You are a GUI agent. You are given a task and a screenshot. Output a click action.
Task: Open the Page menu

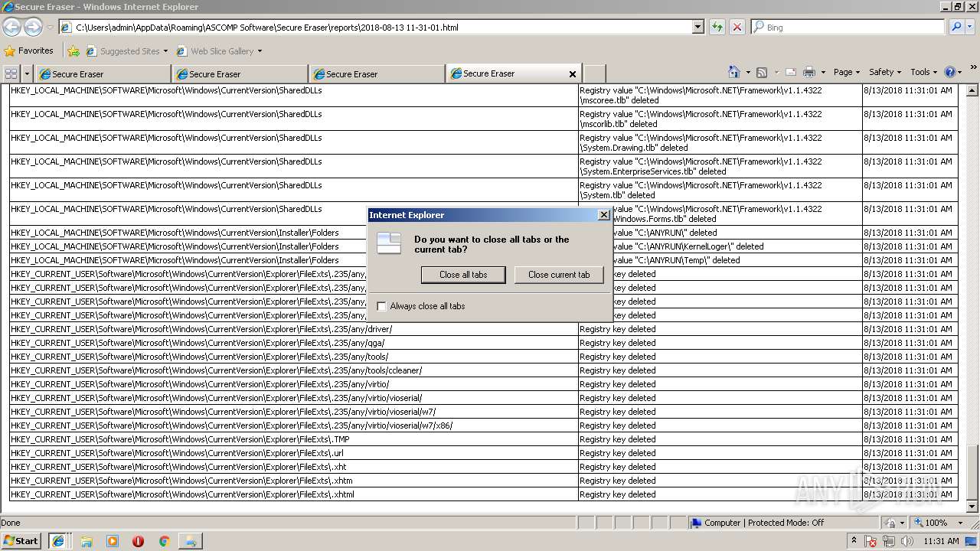(x=846, y=72)
